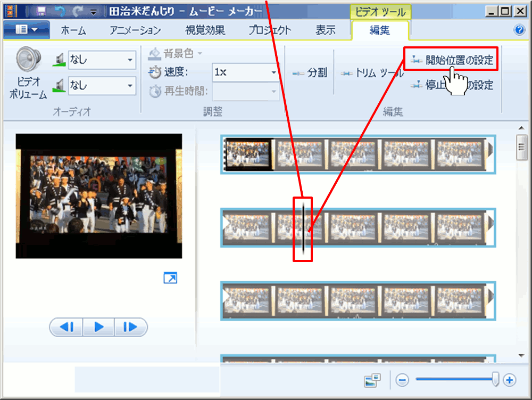Click the Undo arrow icon
The image size is (532, 400).
click(60, 10)
